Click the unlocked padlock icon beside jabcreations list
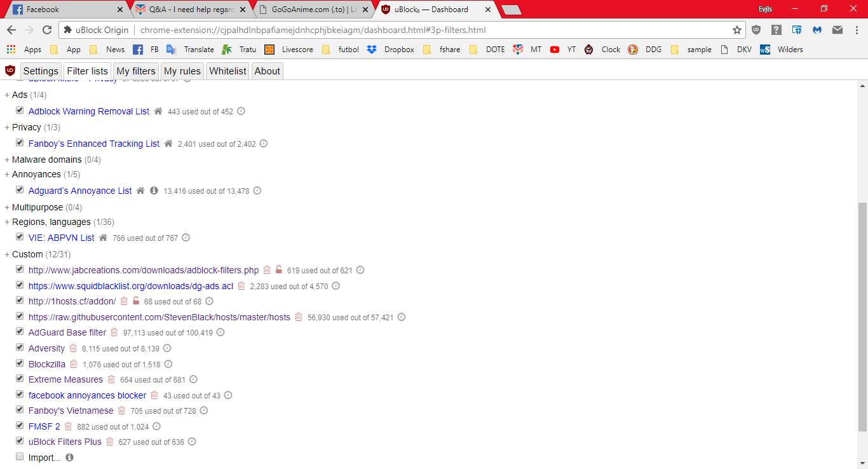This screenshot has width=868, height=469. pos(279,270)
